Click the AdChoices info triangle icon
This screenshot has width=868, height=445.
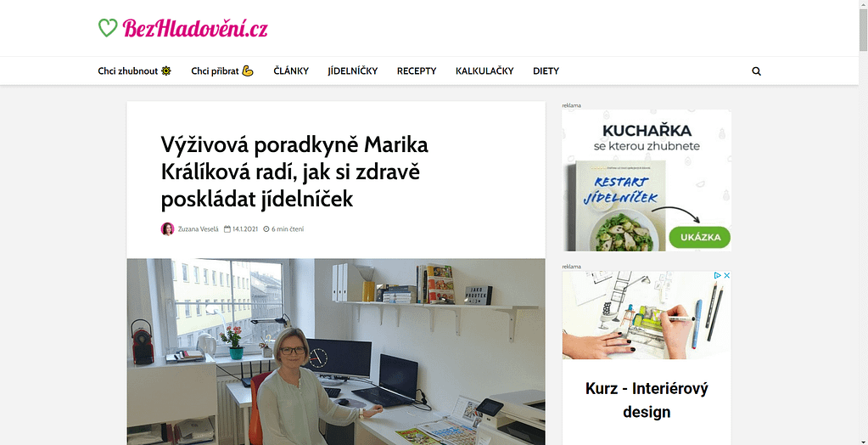pos(718,275)
